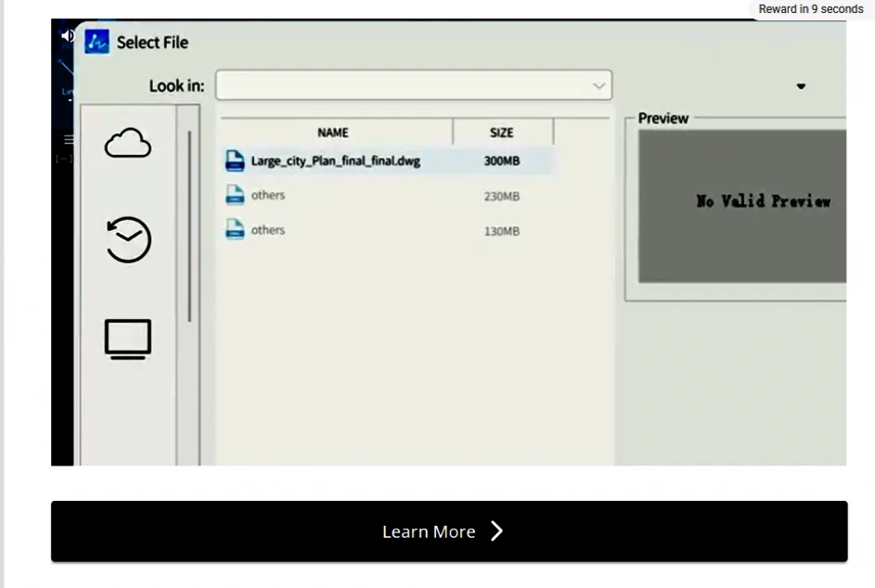Click the recent files clock icon
Image resolution: width=875 pixels, height=588 pixels.
pyautogui.click(x=128, y=239)
